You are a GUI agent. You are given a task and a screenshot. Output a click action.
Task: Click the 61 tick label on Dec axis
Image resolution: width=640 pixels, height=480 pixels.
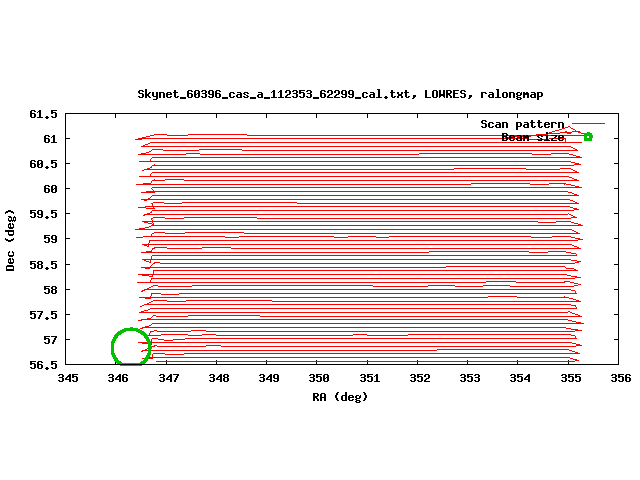point(50,139)
